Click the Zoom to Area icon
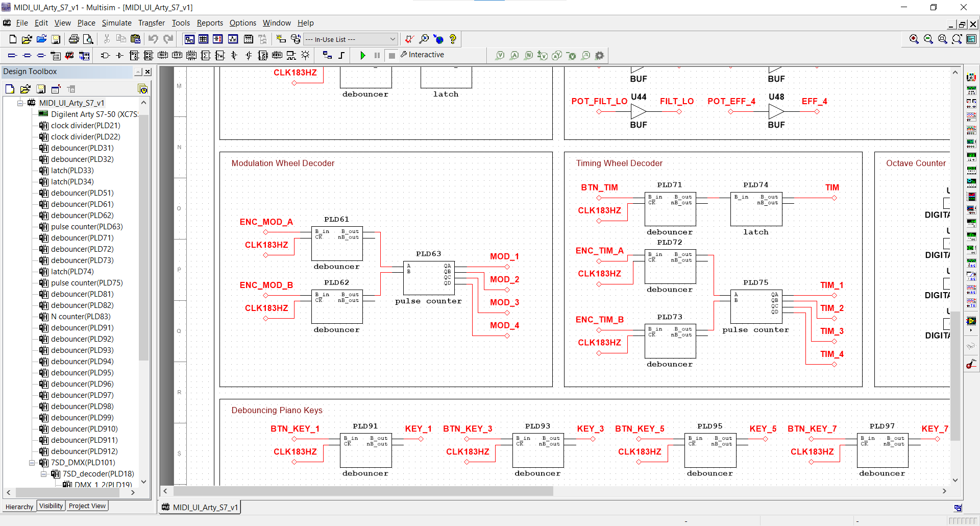 [x=943, y=39]
